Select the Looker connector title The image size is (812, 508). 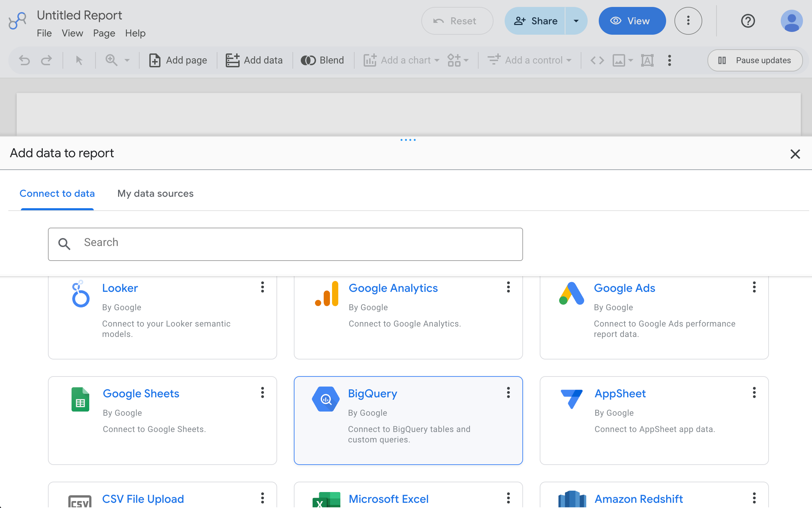(120, 288)
